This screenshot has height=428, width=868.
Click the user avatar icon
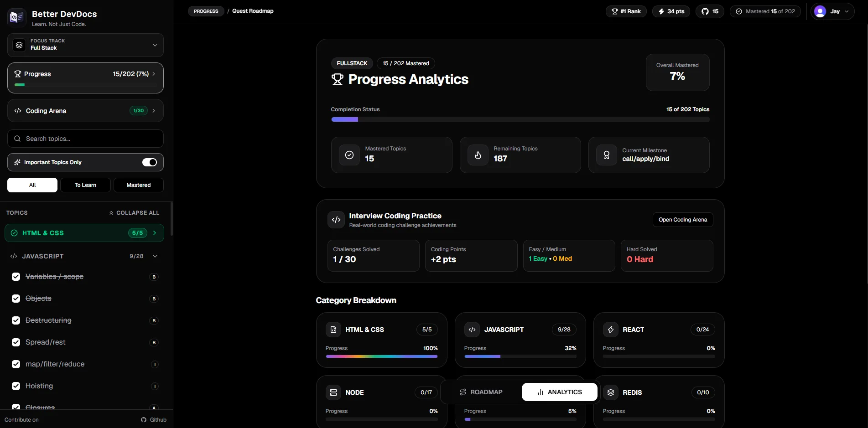[820, 11]
